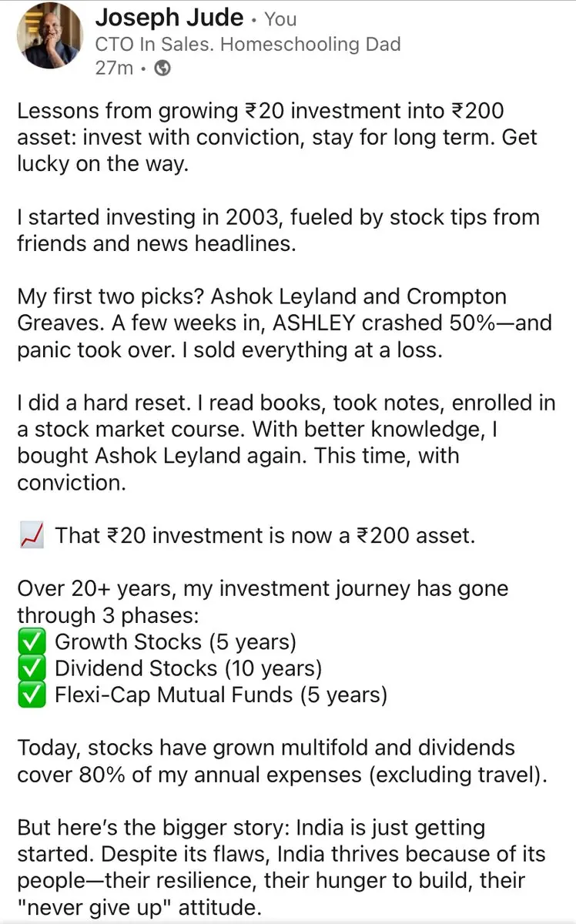Open Joseph Jude's profile photo
The height and width of the screenshot is (924, 576).
tap(50, 35)
